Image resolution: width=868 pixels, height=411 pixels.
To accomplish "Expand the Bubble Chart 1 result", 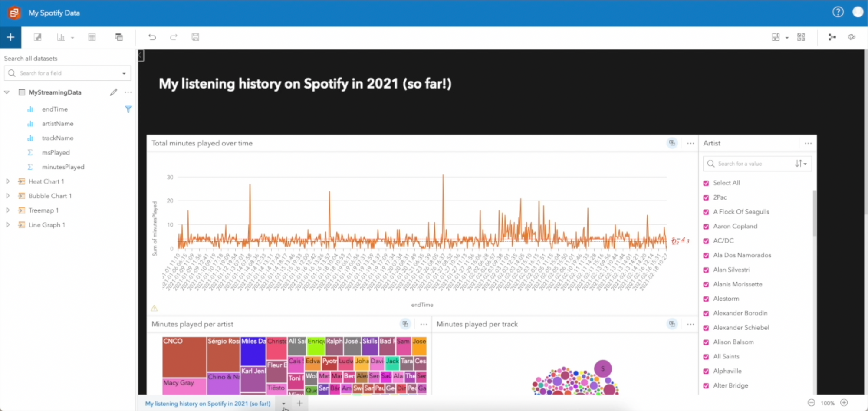I will pyautogui.click(x=7, y=196).
